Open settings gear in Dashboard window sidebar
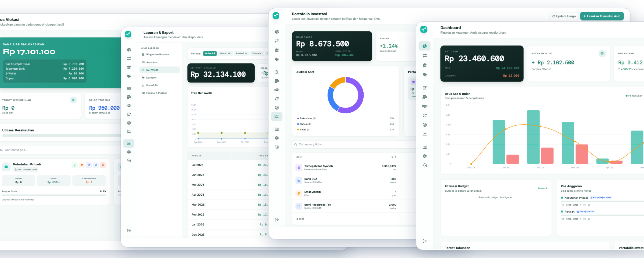The width and height of the screenshot is (644, 258). click(425, 156)
